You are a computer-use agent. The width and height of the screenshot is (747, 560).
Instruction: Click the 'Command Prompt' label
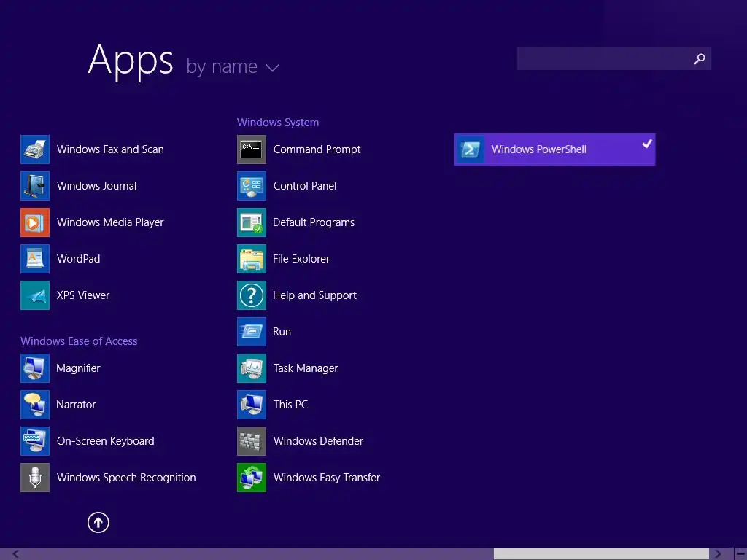[x=317, y=149]
